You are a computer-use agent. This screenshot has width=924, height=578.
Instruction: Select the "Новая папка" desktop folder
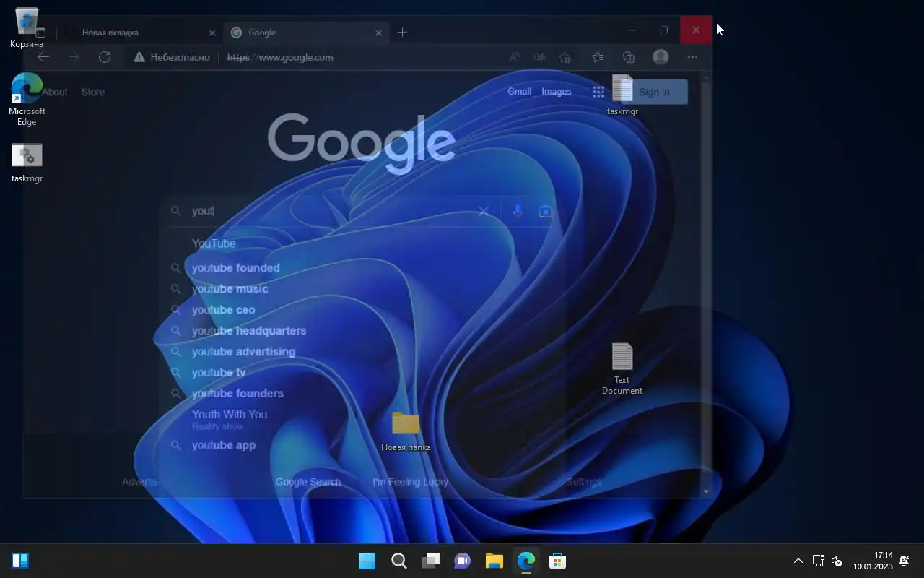tap(406, 431)
